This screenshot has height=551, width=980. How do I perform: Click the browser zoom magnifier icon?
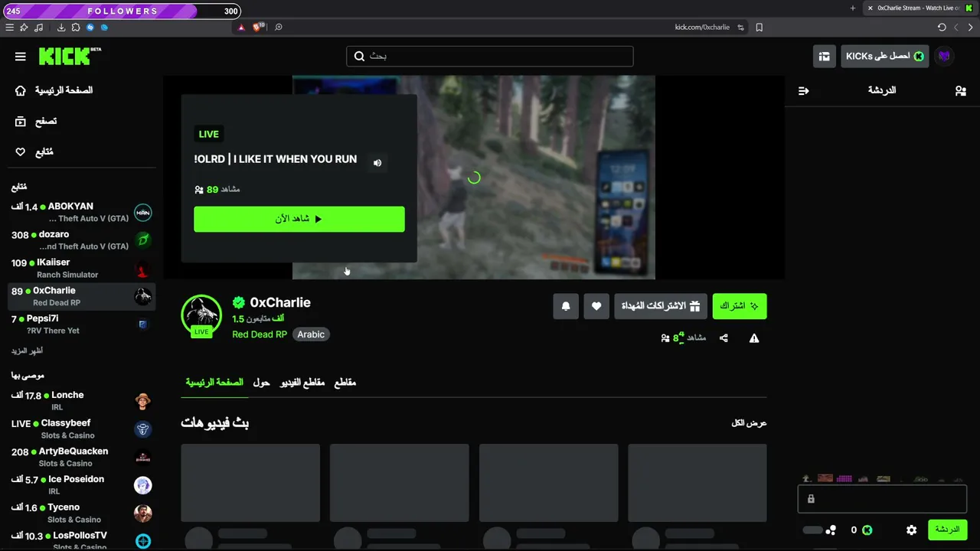pos(279,28)
